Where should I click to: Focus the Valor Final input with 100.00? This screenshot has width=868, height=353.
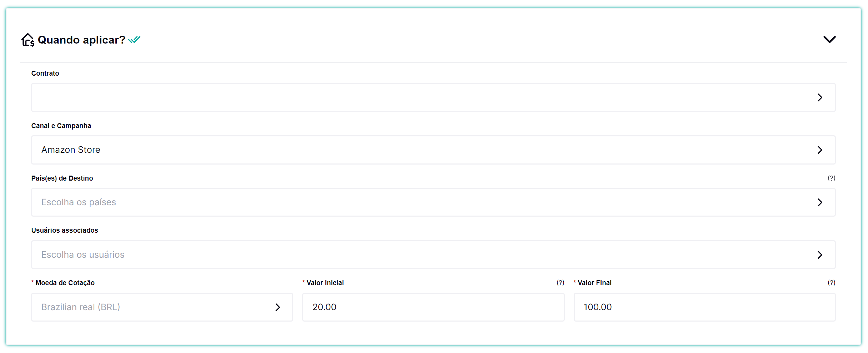(x=704, y=307)
